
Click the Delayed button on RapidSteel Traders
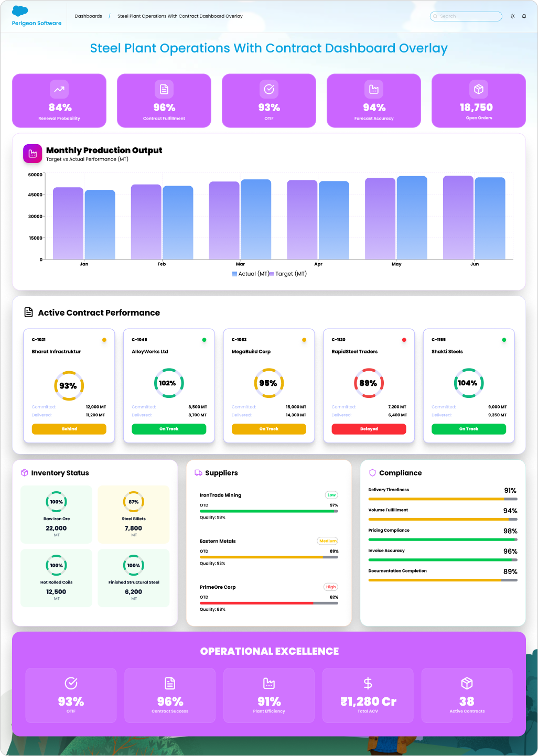pyautogui.click(x=369, y=429)
